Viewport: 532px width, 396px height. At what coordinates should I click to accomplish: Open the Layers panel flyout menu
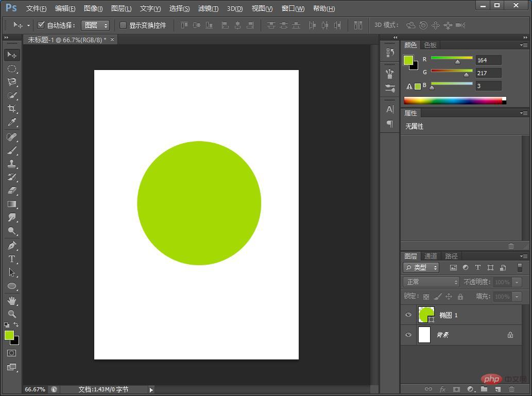(524, 256)
